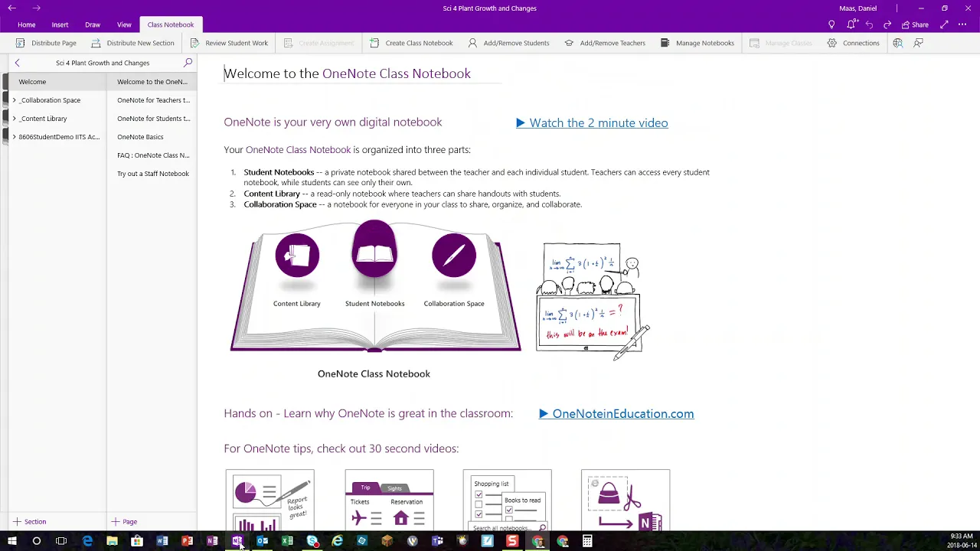This screenshot has height=551, width=980.
Task: Click the globe-person professional development icon
Action: [x=897, y=43]
